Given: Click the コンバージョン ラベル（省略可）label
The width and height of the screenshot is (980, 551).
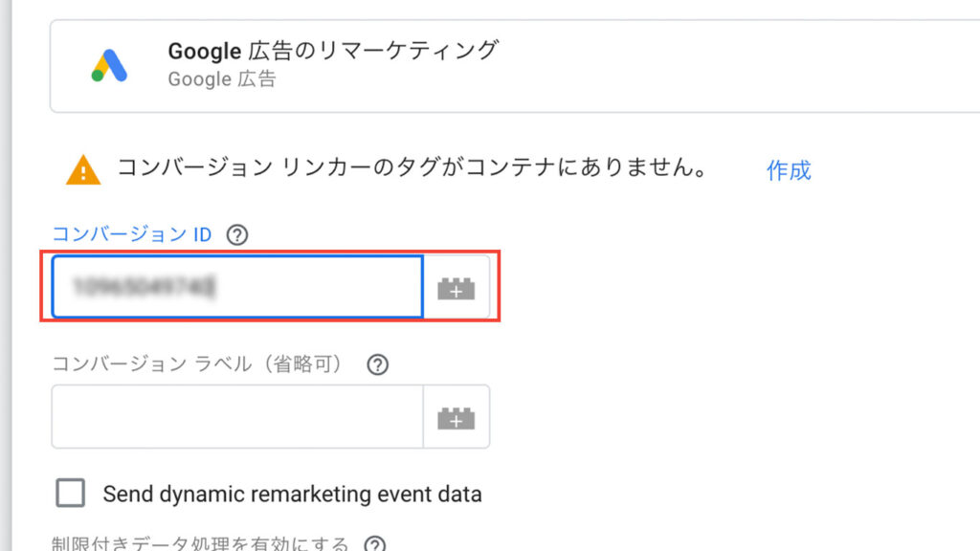Looking at the screenshot, I should tap(198, 364).
